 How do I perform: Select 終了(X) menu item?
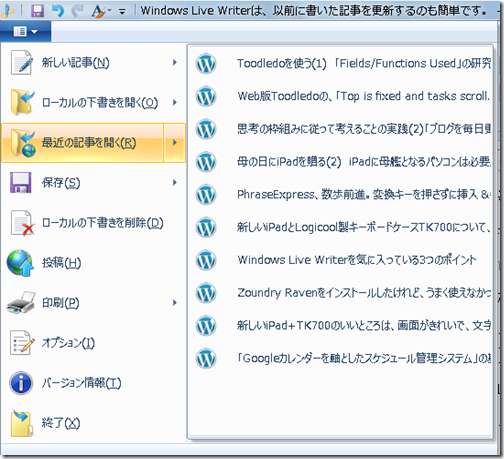click(93, 423)
